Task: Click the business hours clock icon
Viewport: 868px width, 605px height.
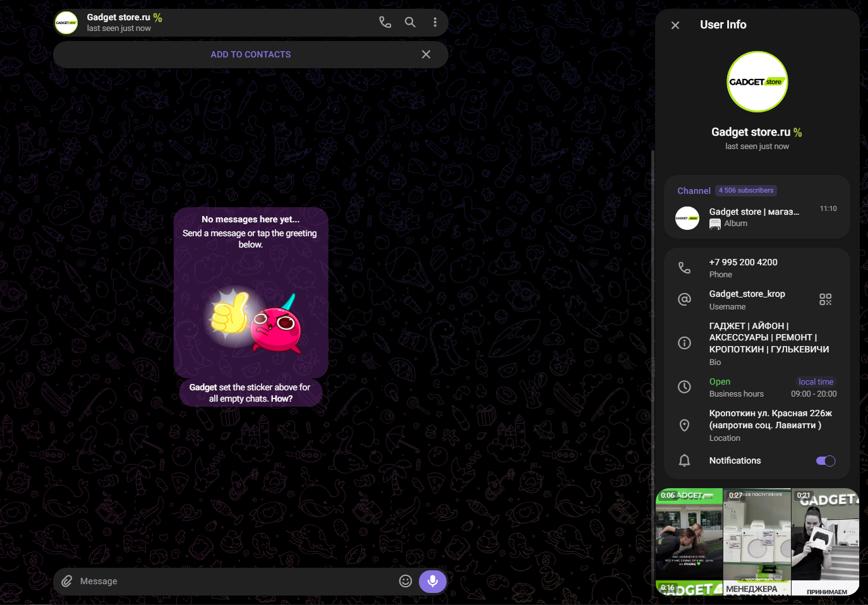Action: tap(684, 386)
